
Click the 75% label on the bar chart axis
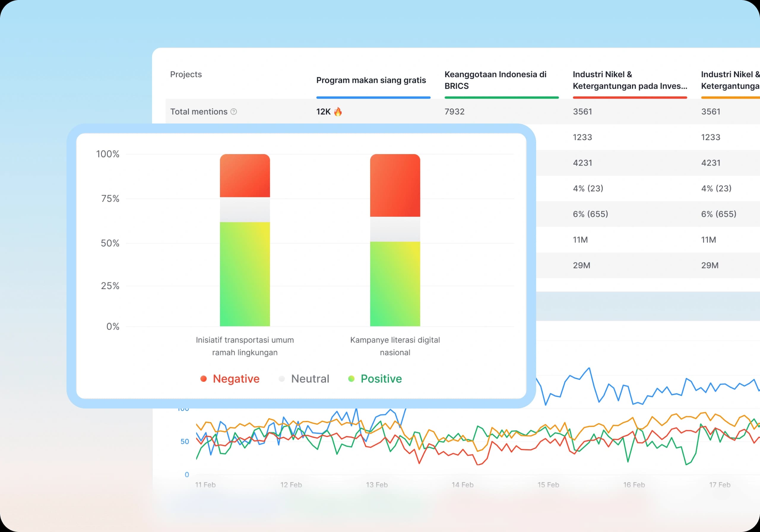[x=110, y=199]
